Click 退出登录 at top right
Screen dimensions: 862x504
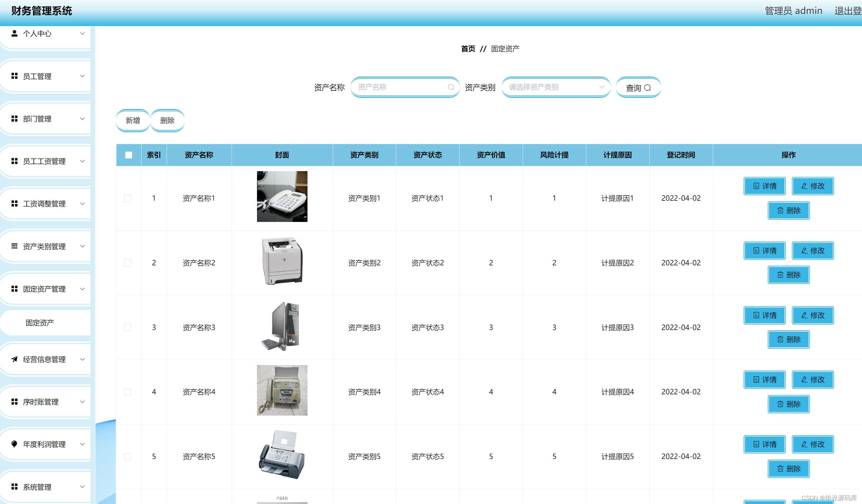tap(848, 11)
